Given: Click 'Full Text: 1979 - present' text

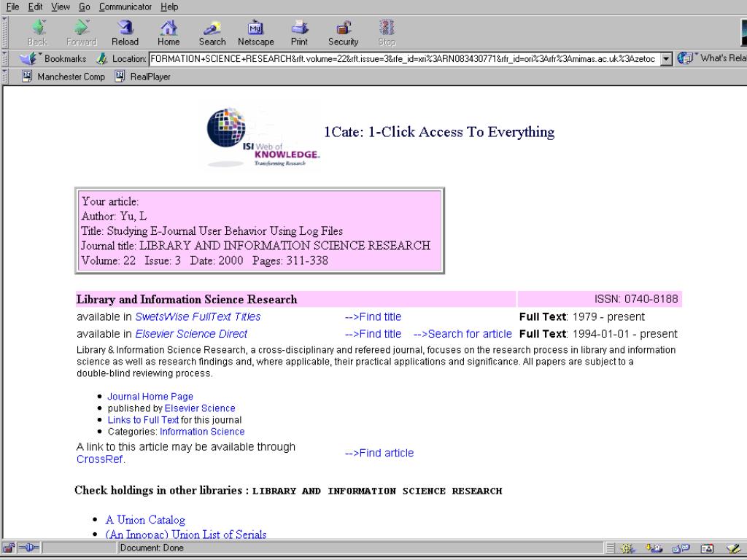Looking at the screenshot, I should point(581,316).
